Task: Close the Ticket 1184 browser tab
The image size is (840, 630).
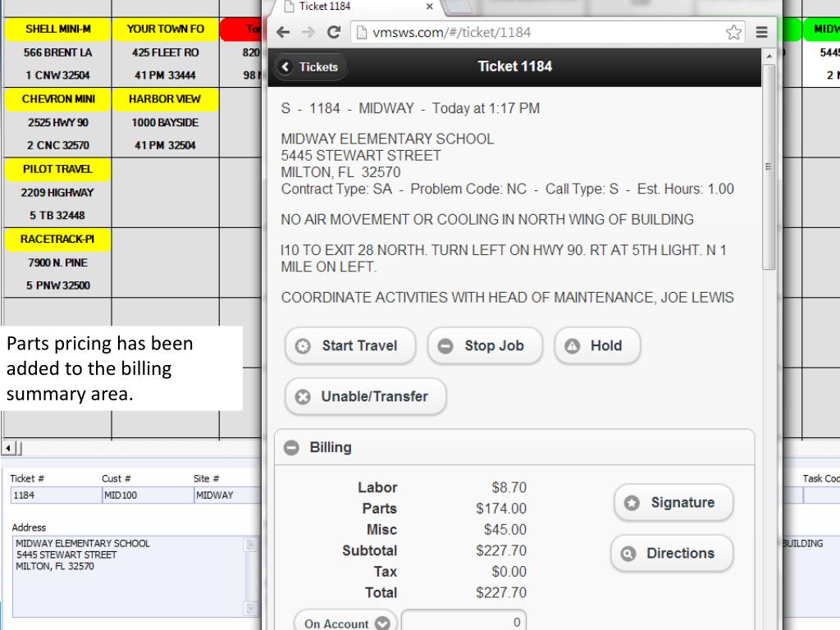Action: [x=429, y=7]
